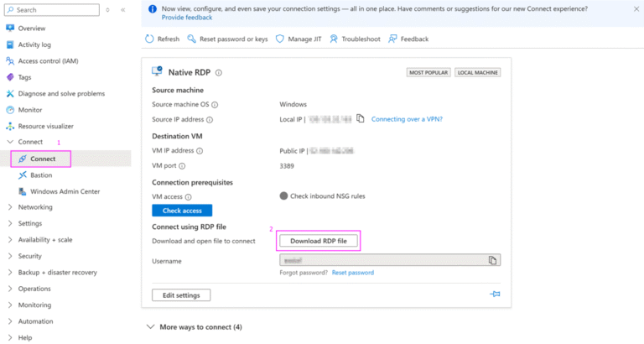The width and height of the screenshot is (644, 344).
Task: Click the Reset password link
Action: tap(353, 273)
